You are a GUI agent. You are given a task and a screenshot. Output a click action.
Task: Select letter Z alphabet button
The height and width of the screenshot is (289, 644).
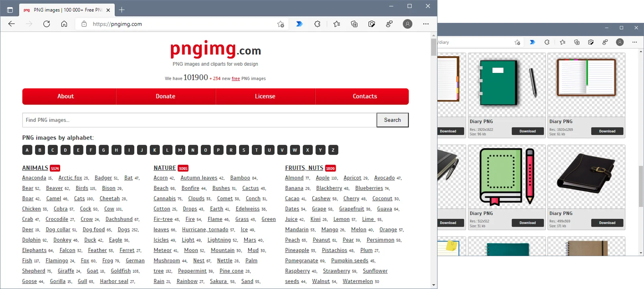coord(333,150)
